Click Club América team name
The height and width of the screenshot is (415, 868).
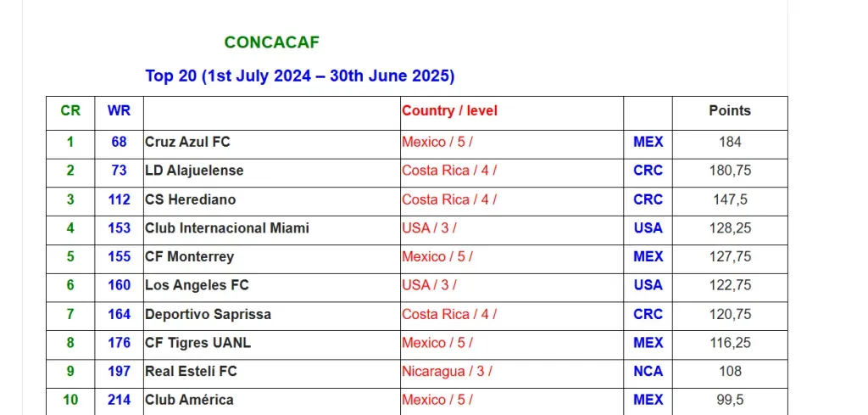tap(189, 400)
